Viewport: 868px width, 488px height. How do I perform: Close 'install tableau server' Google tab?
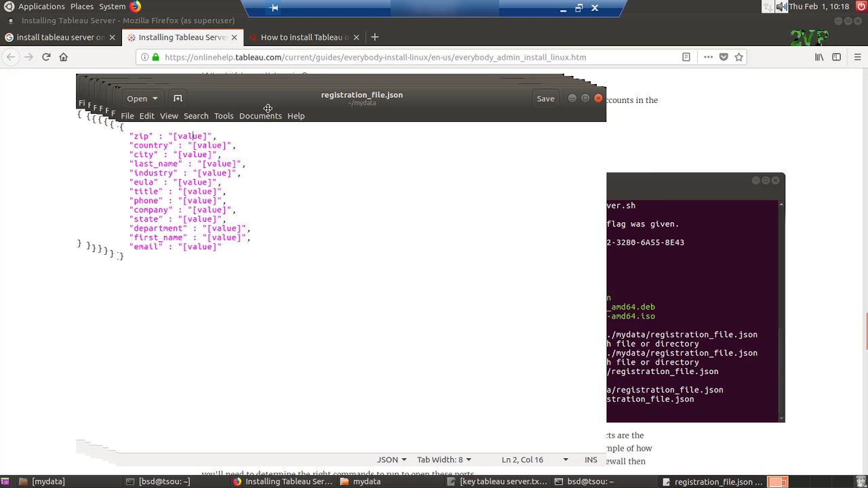[x=112, y=37]
